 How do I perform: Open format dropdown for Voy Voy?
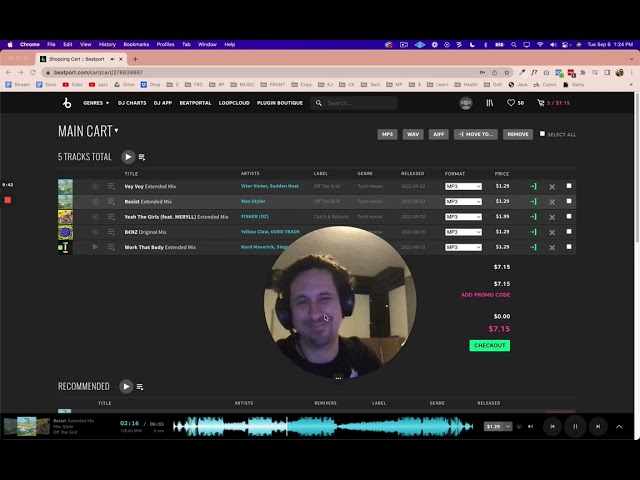tap(463, 186)
